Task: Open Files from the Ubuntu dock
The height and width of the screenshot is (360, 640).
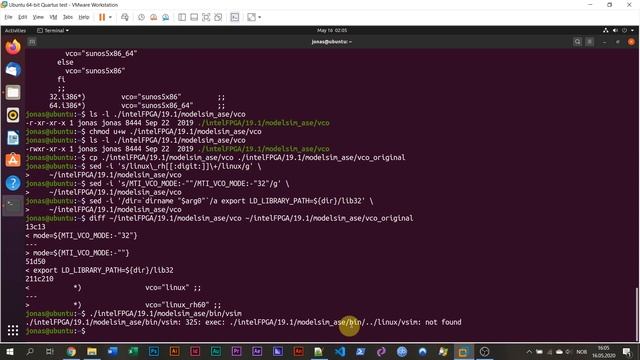Action: (13, 93)
